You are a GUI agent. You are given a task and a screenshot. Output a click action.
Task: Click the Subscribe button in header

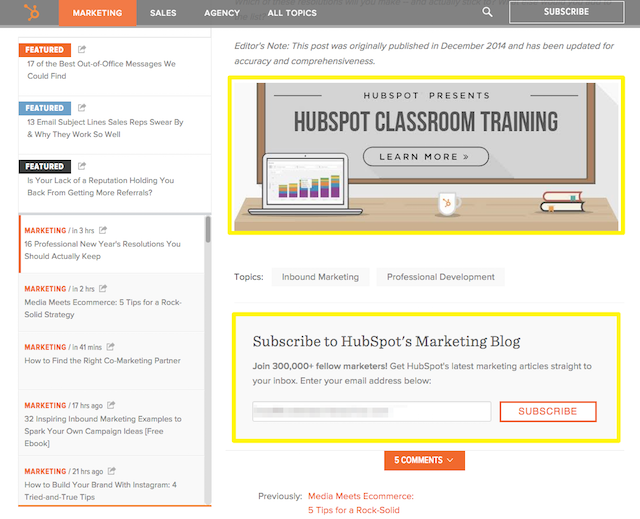[567, 12]
